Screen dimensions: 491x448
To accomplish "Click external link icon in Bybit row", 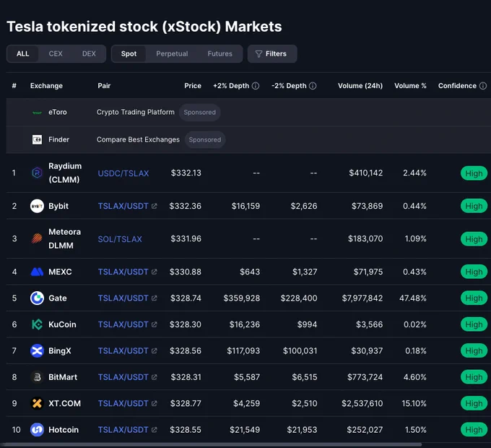I will pos(154,206).
